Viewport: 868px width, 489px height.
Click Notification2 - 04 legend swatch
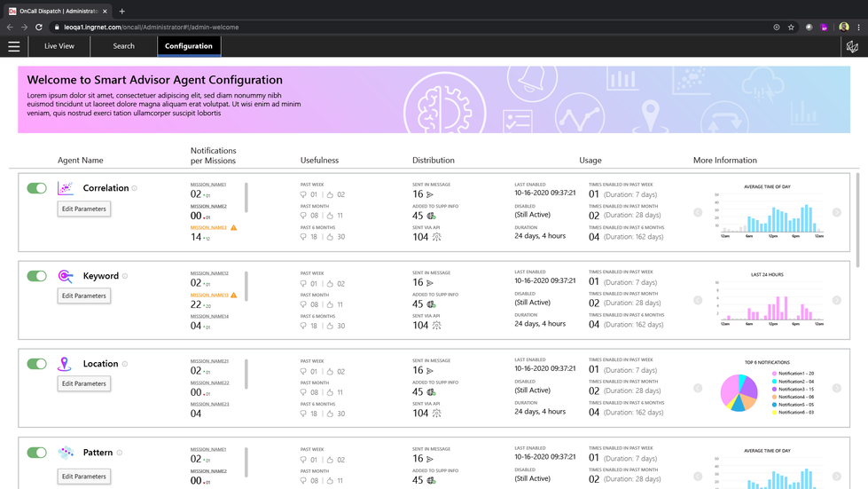[774, 382]
